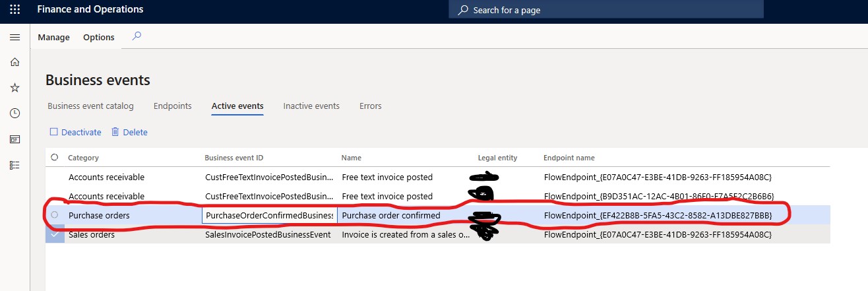Click the Delete button
The height and width of the screenshot is (291, 868).
click(x=129, y=132)
